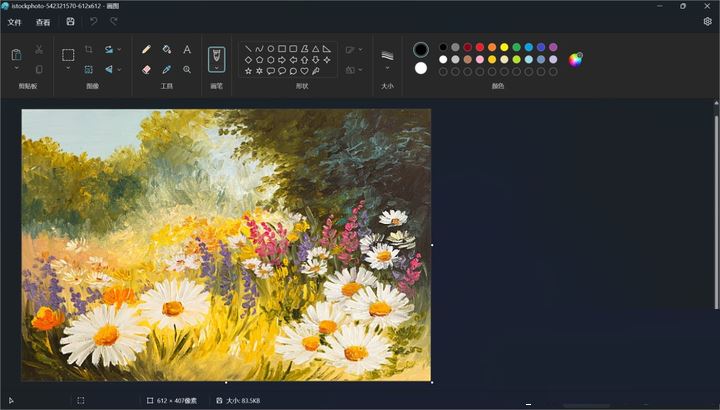
Task: Select the Oval shape
Action: (x=270, y=49)
